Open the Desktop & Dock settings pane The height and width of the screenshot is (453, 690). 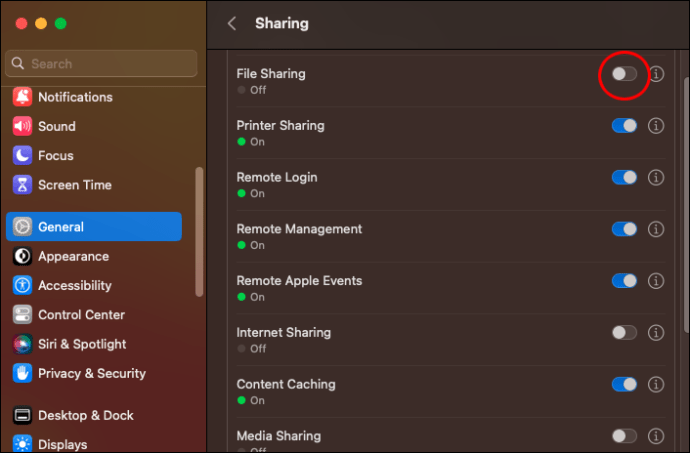tap(85, 415)
